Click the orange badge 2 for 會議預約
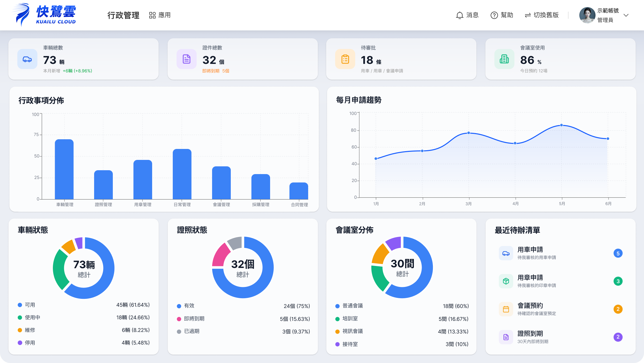The height and width of the screenshot is (363, 644). 618,309
